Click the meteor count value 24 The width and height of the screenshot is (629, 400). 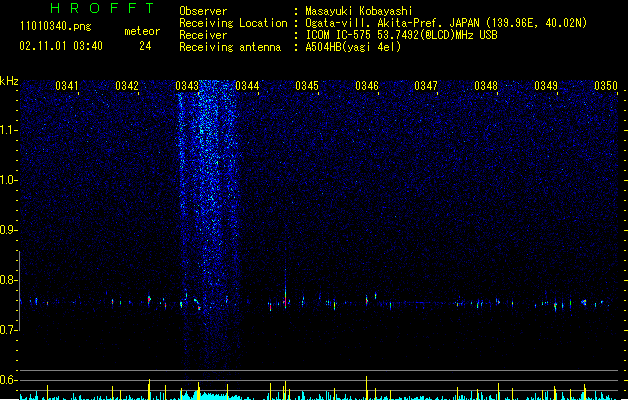pyautogui.click(x=145, y=46)
